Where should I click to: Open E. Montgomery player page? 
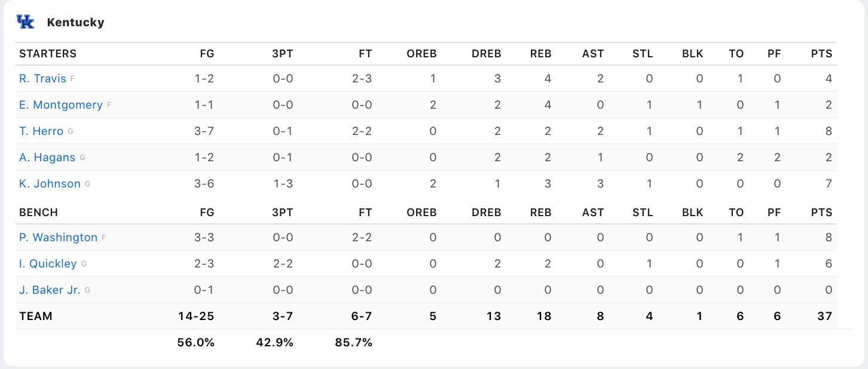click(x=60, y=105)
